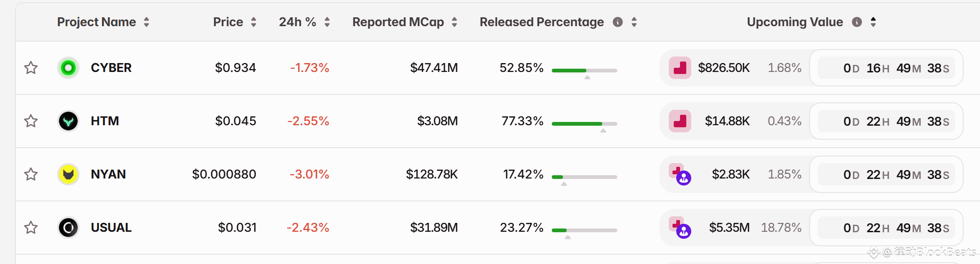Image resolution: width=980 pixels, height=264 pixels.
Task: Click the NYAN cat logo icon
Action: click(x=68, y=174)
